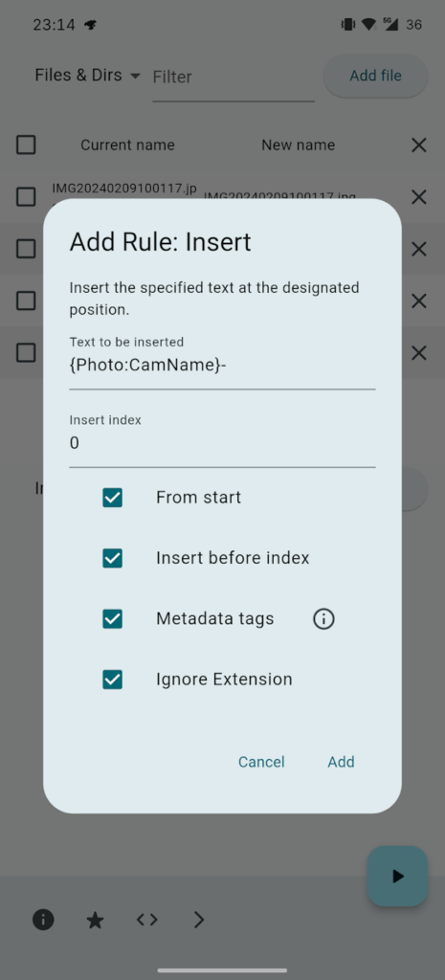The width and height of the screenshot is (445, 980).
Task: Toggle Insert before index checkbox
Action: click(113, 558)
